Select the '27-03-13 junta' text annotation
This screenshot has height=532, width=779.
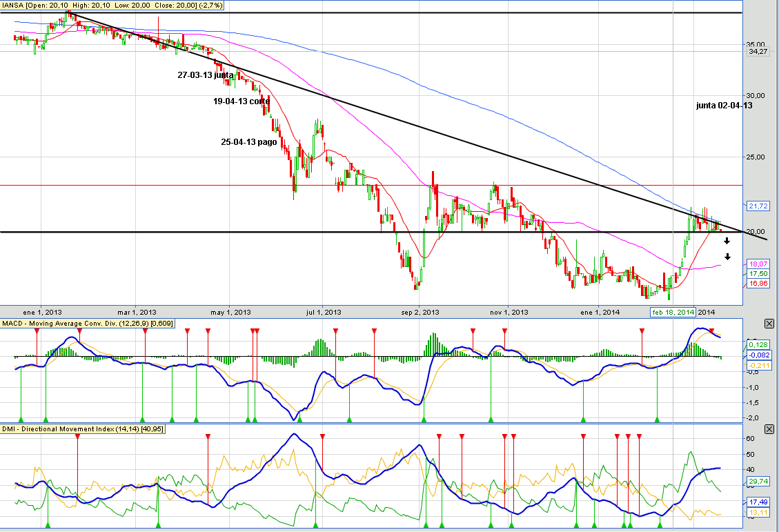(205, 75)
